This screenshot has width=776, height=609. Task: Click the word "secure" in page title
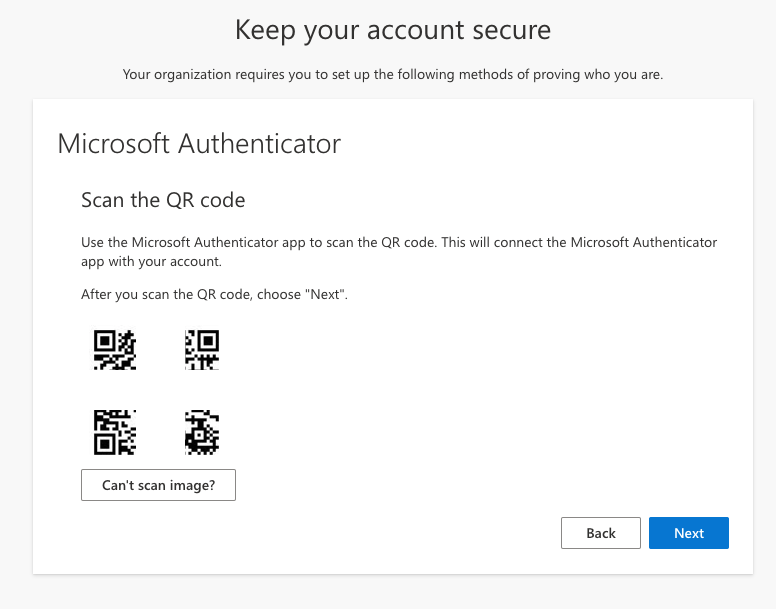coord(506,30)
